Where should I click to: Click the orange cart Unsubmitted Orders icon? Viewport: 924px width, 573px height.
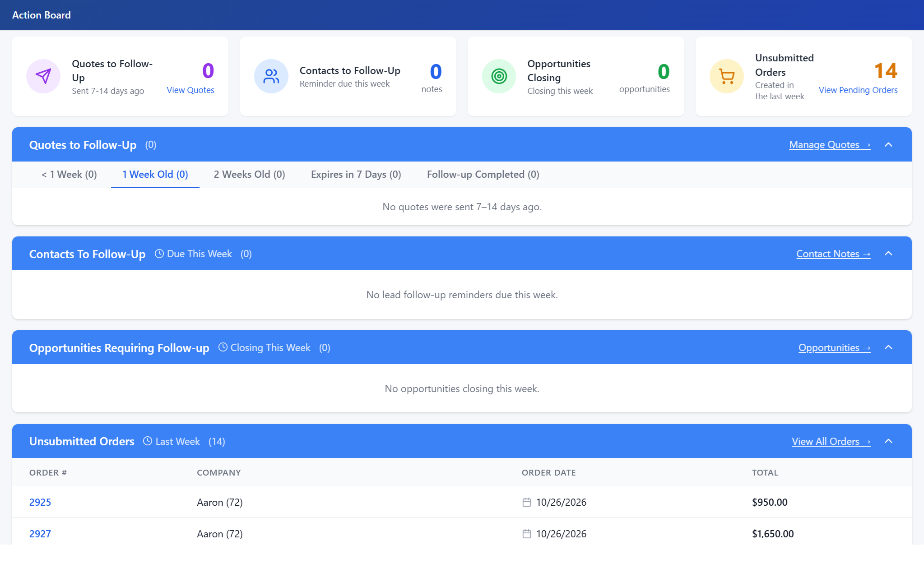pos(727,76)
